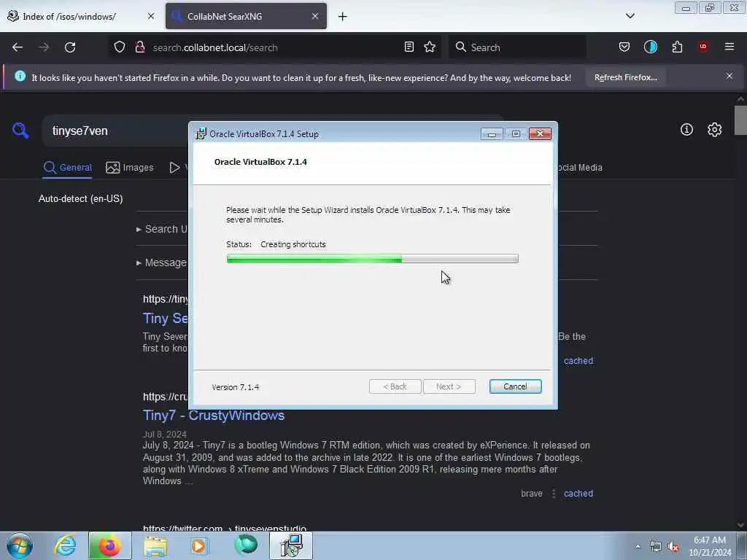
Task: Open muted volume tray icon
Action: [x=673, y=547]
